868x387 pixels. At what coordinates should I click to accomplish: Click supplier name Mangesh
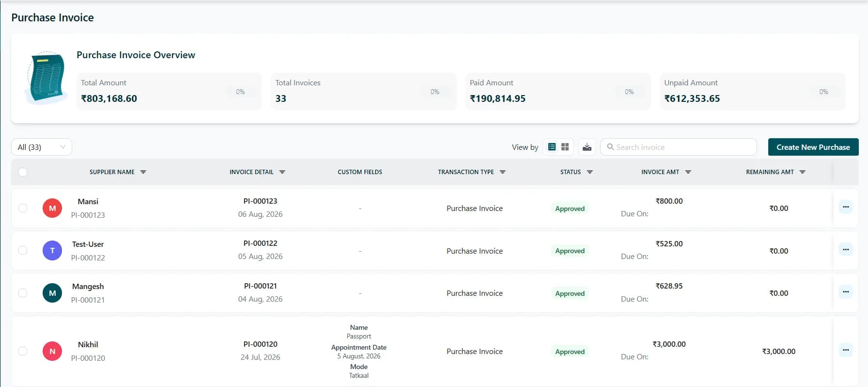click(88, 287)
